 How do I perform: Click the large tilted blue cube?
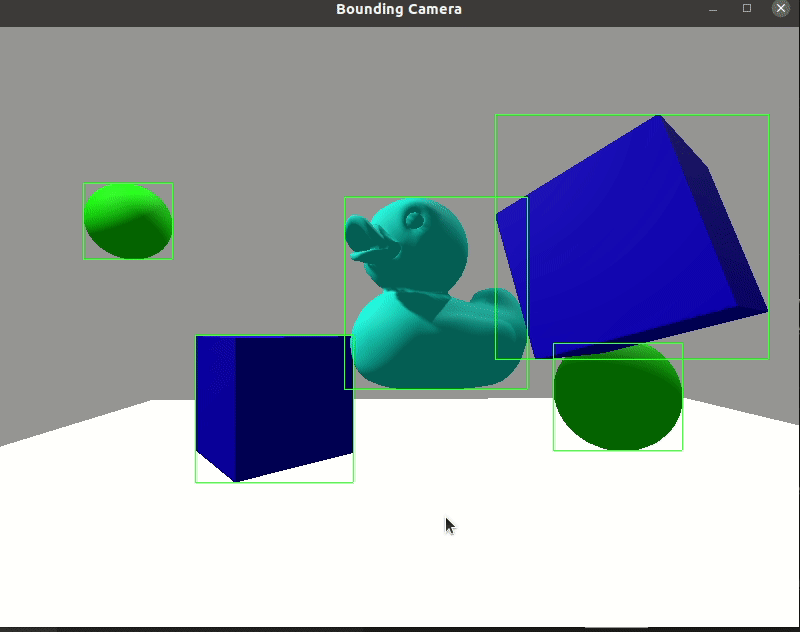click(x=632, y=237)
